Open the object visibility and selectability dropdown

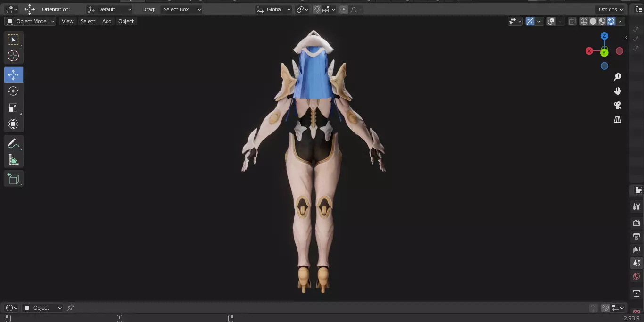pyautogui.click(x=515, y=21)
